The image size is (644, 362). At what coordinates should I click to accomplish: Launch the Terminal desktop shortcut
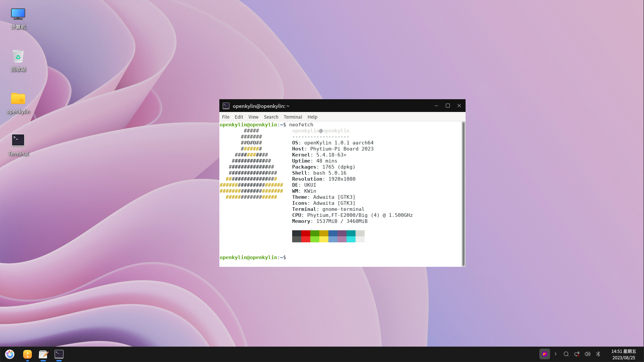pyautogui.click(x=18, y=145)
